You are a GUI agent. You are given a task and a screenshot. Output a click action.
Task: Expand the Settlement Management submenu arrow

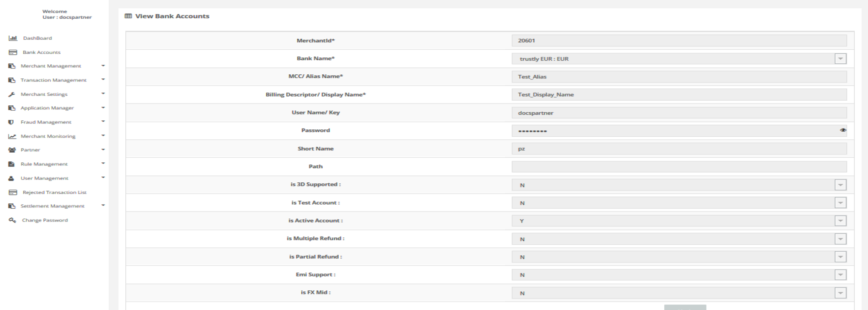(x=103, y=206)
